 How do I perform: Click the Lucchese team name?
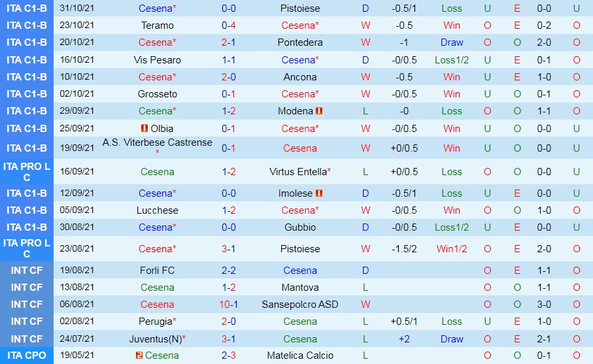(157, 210)
